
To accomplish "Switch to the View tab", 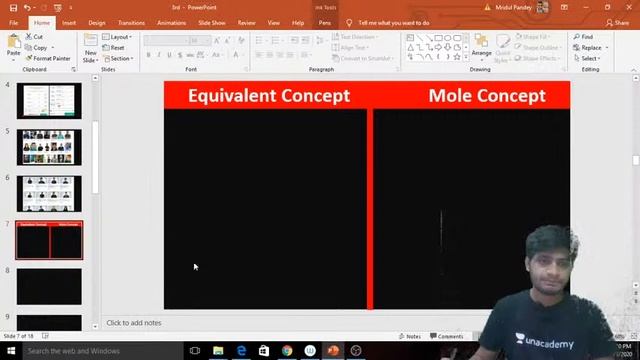I will coord(274,23).
